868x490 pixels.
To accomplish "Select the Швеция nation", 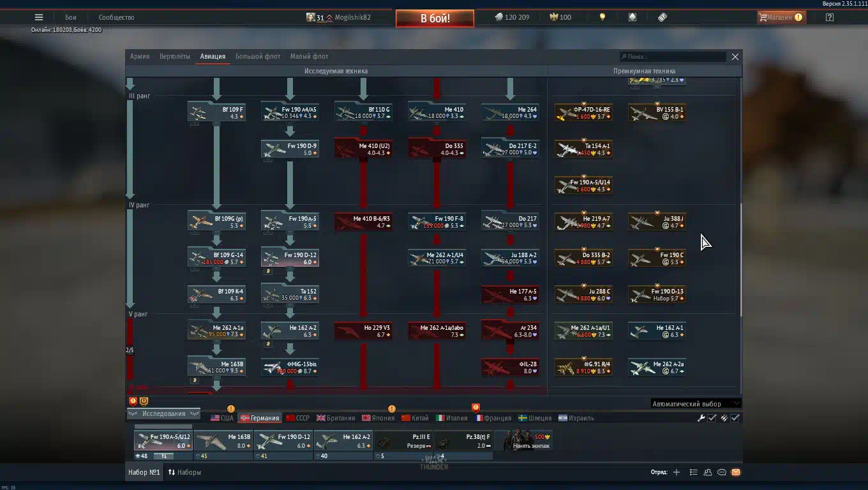I will [x=535, y=418].
